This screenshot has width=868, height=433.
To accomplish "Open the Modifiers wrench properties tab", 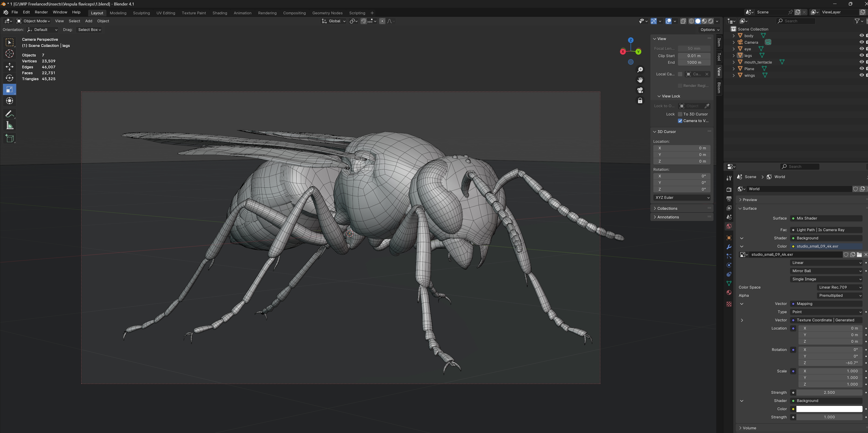I will 729,247.
